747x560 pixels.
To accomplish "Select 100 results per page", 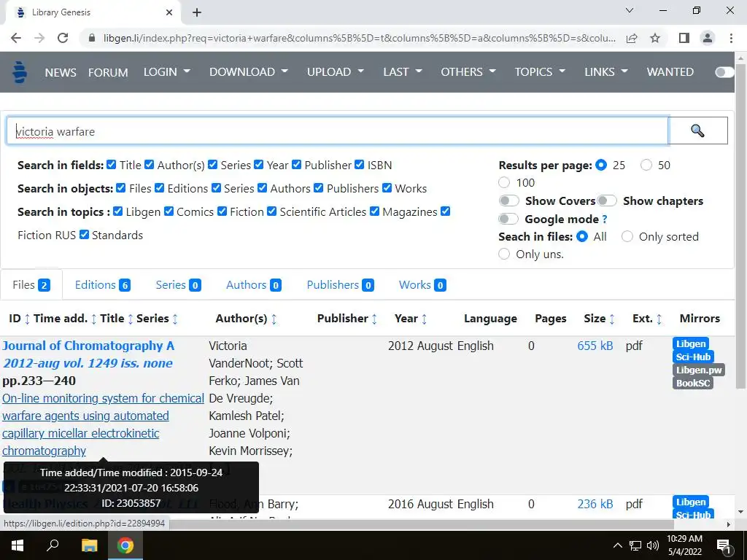I will [504, 182].
